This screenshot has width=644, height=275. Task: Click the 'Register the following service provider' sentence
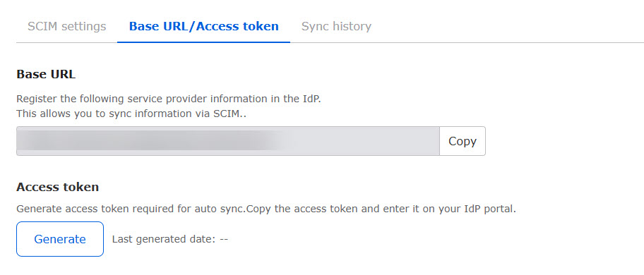coord(168,99)
